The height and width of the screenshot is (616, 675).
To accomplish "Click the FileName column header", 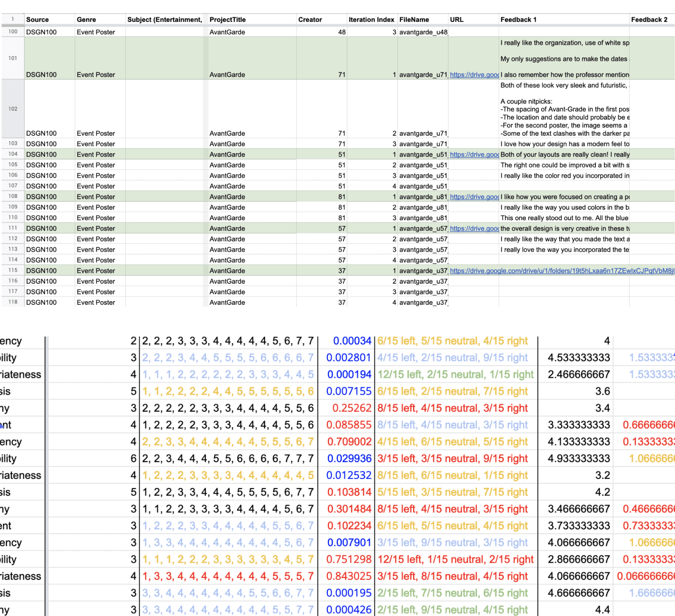I will [x=423, y=19].
